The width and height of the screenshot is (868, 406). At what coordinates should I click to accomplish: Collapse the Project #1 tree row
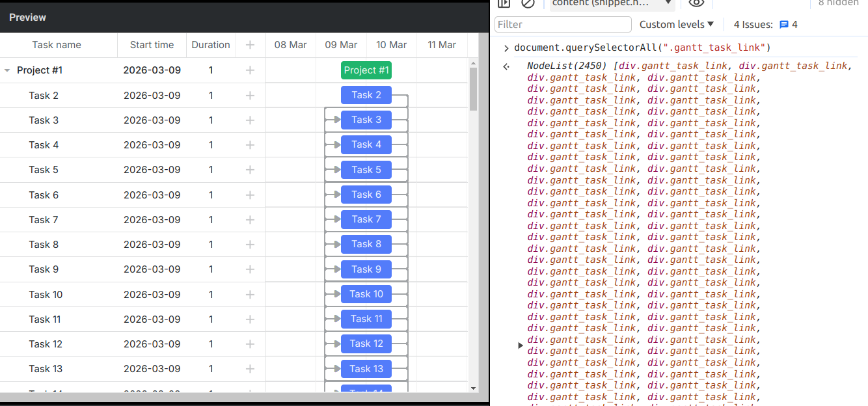pyautogui.click(x=8, y=70)
